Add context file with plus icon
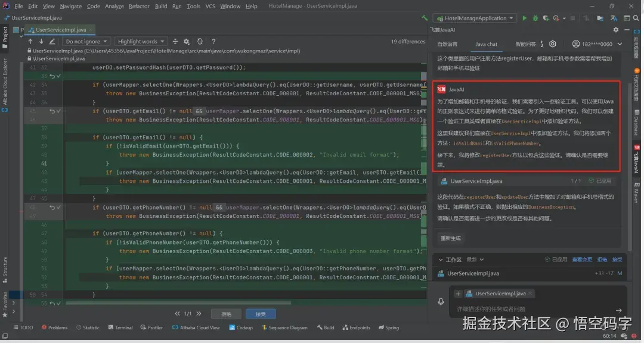Viewport: 644px width, 343px height. [x=458, y=294]
